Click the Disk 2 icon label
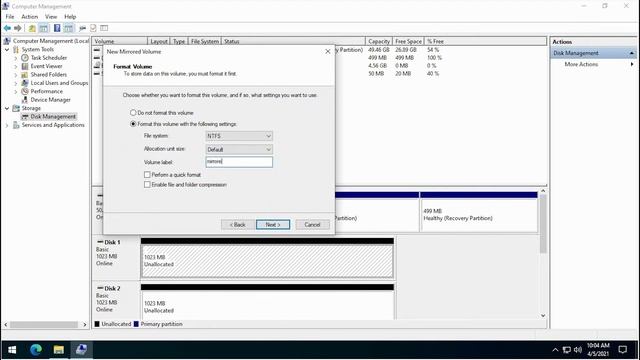Image resolution: width=640 pixels, height=360 pixels. [109, 288]
